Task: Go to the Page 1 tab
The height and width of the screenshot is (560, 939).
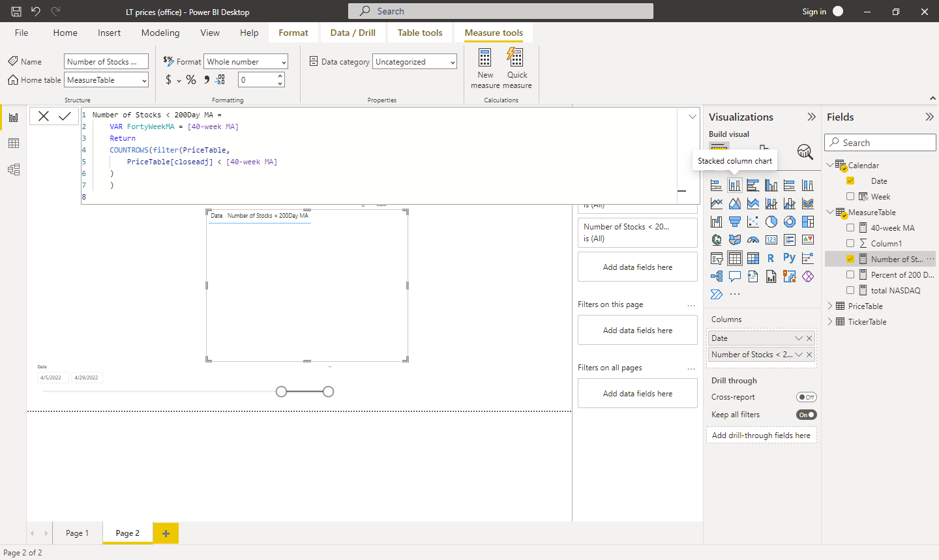Action: click(77, 533)
